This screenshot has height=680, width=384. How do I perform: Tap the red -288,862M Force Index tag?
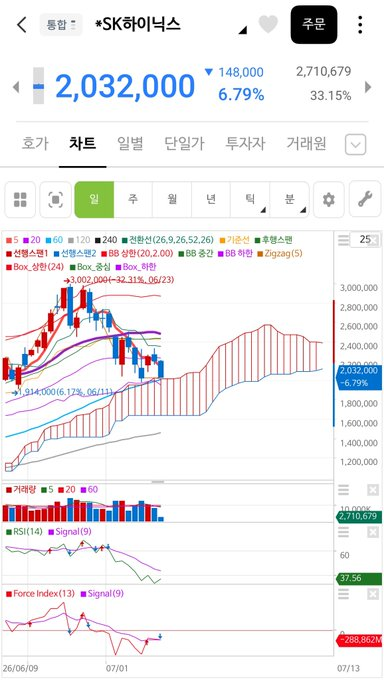pyautogui.click(x=358, y=641)
